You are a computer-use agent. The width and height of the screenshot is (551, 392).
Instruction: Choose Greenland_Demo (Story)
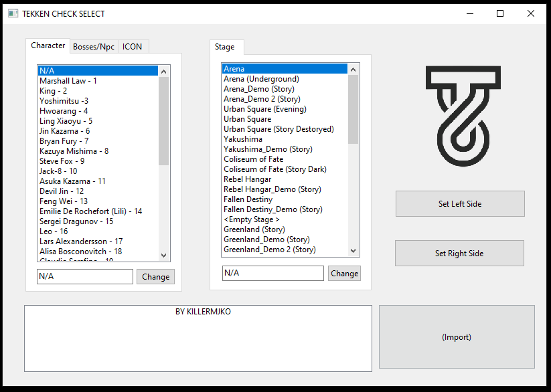[285, 239]
